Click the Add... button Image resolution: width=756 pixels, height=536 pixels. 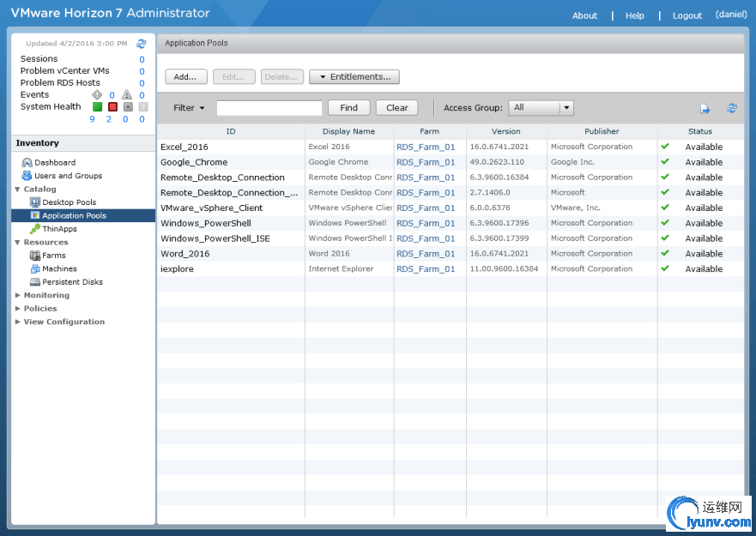(x=186, y=76)
